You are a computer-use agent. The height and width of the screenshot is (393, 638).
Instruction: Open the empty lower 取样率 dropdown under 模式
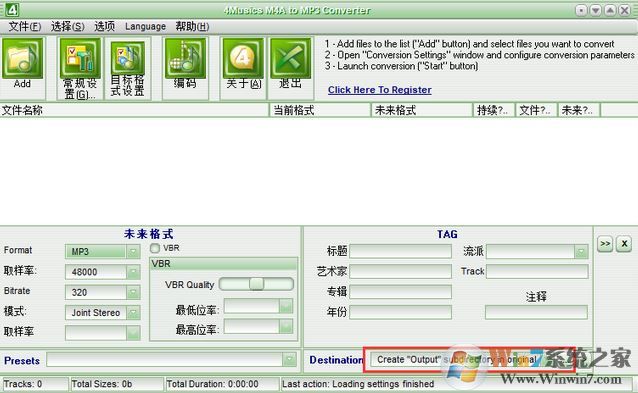pyautogui.click(x=133, y=333)
